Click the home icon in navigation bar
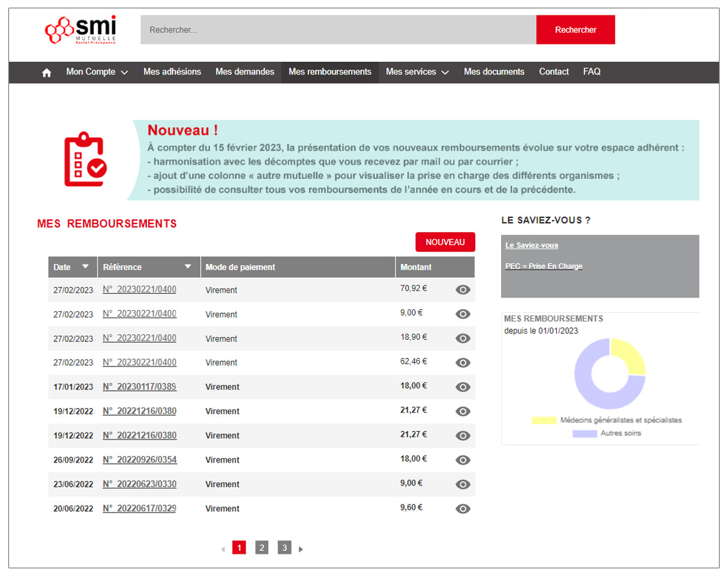728x576 pixels. tap(47, 72)
